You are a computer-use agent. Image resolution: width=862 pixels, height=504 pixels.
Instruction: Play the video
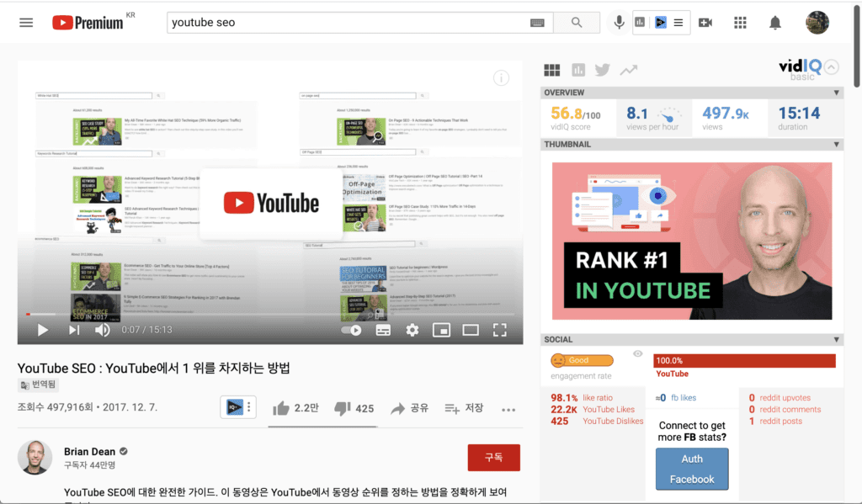[42, 330]
